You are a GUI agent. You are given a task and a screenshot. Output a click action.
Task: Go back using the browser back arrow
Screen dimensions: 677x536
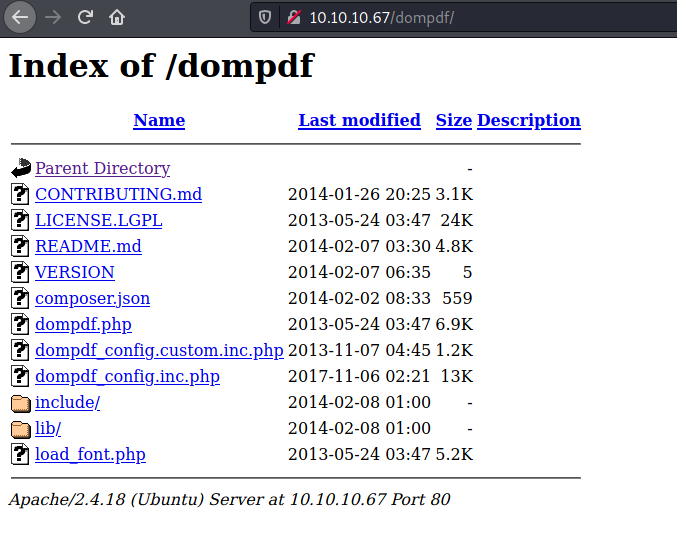pyautogui.click(x=20, y=17)
